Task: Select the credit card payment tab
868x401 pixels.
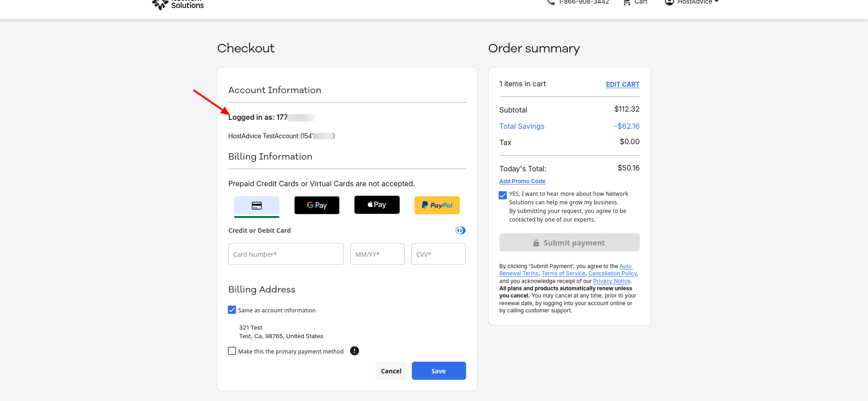Action: pyautogui.click(x=257, y=206)
